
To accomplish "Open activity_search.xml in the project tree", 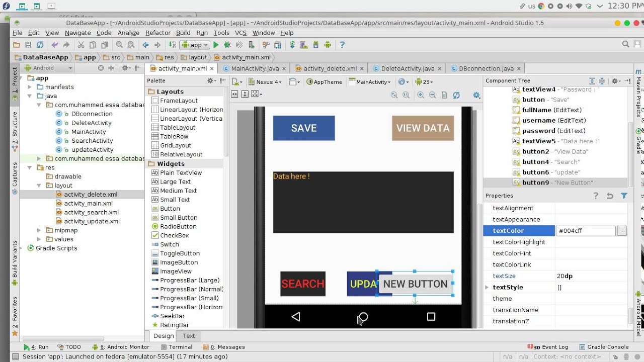I will [91, 212].
